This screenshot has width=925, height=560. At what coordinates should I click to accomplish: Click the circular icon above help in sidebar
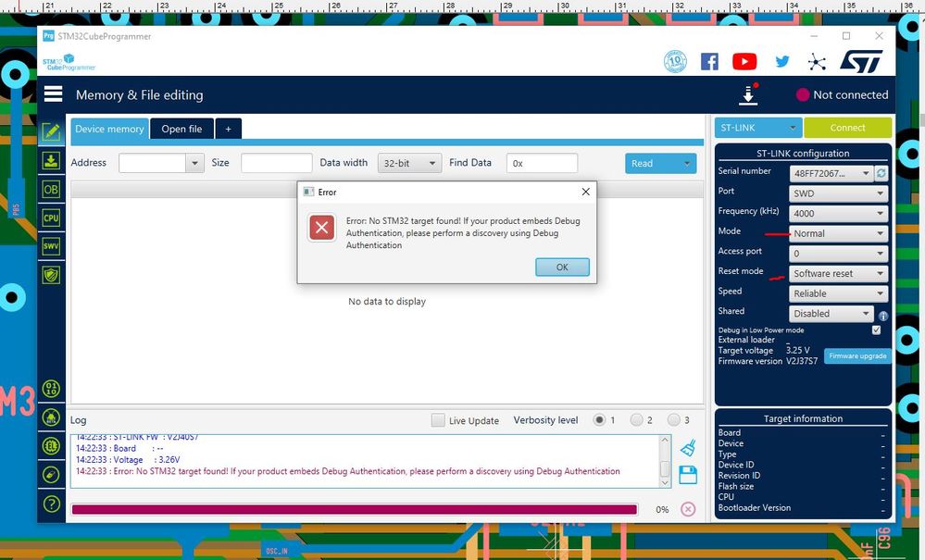(x=51, y=475)
